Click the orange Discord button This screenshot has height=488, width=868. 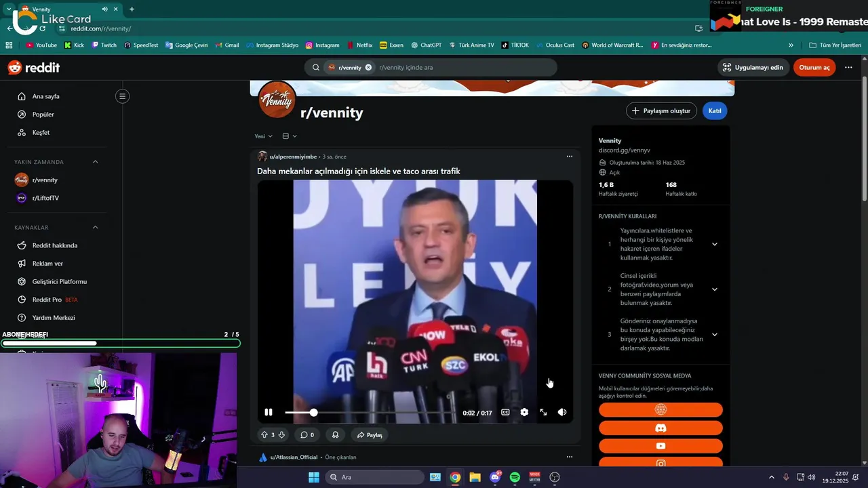coord(660,428)
